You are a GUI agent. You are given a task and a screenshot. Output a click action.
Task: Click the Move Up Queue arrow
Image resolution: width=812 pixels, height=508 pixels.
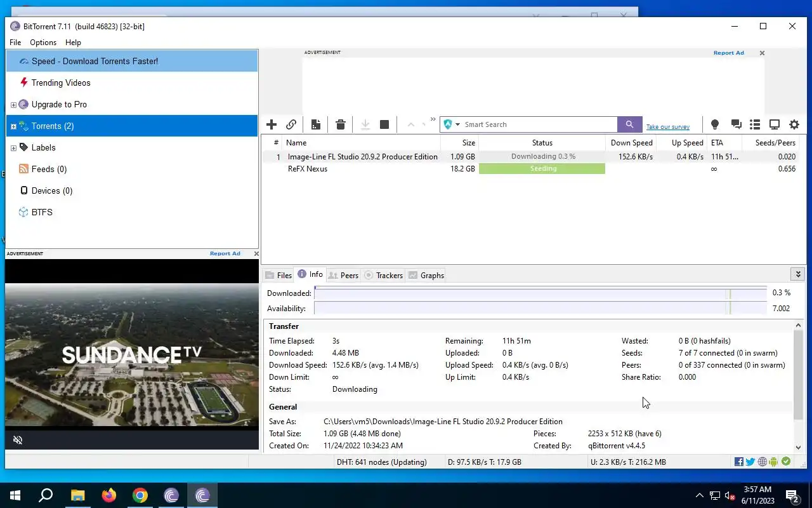click(x=410, y=124)
